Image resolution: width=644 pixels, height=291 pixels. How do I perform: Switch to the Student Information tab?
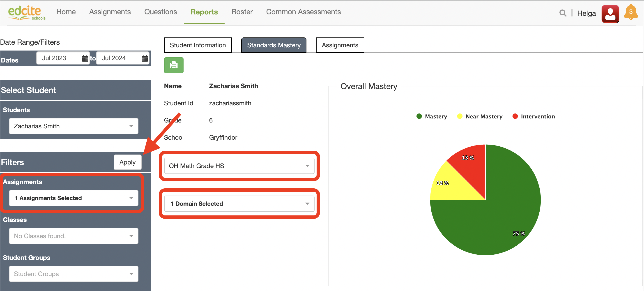point(198,45)
